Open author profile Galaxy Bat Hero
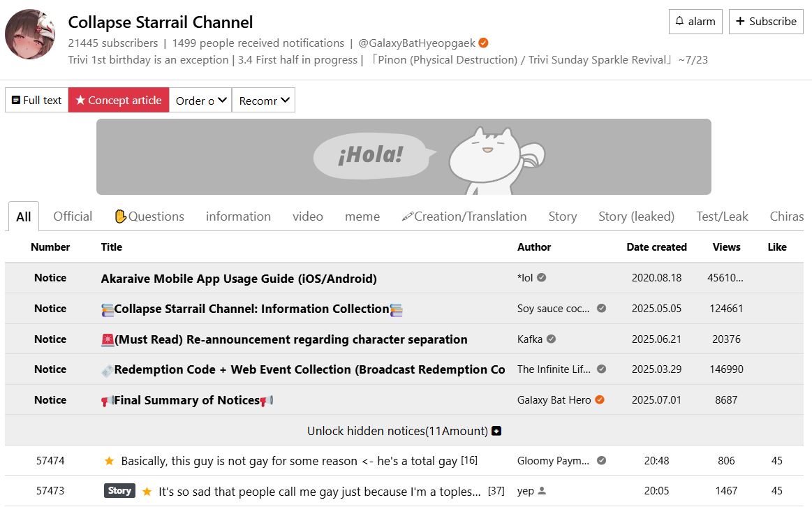Screen dimensions: 812x507 point(554,400)
